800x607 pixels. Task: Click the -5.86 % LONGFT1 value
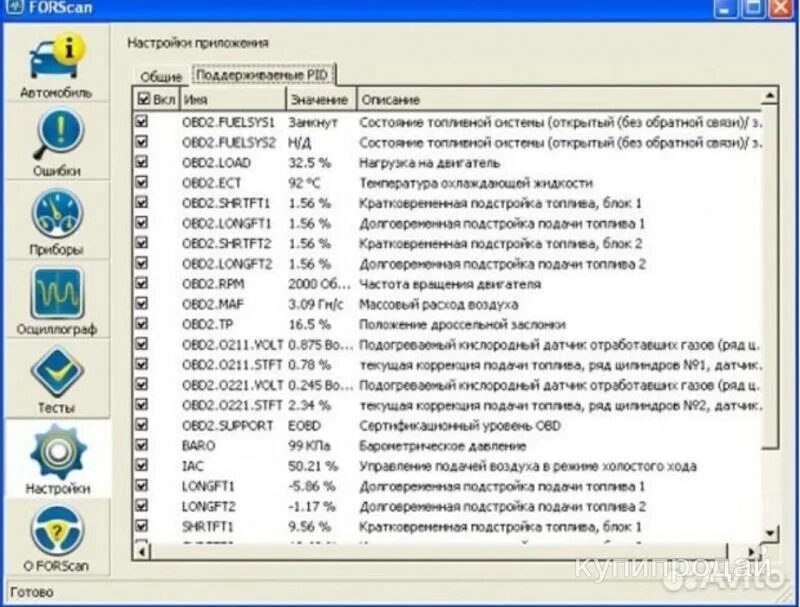click(x=312, y=487)
